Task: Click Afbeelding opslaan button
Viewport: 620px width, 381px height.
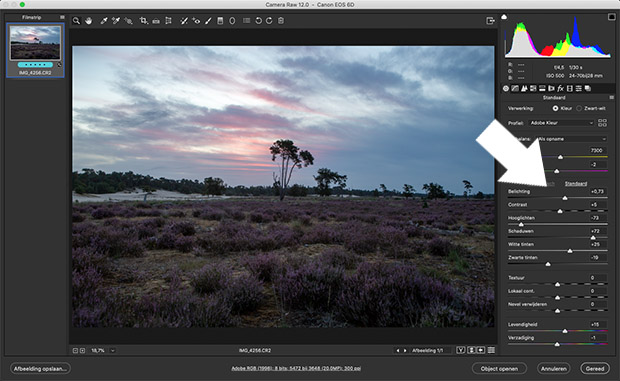Action: click(x=40, y=369)
